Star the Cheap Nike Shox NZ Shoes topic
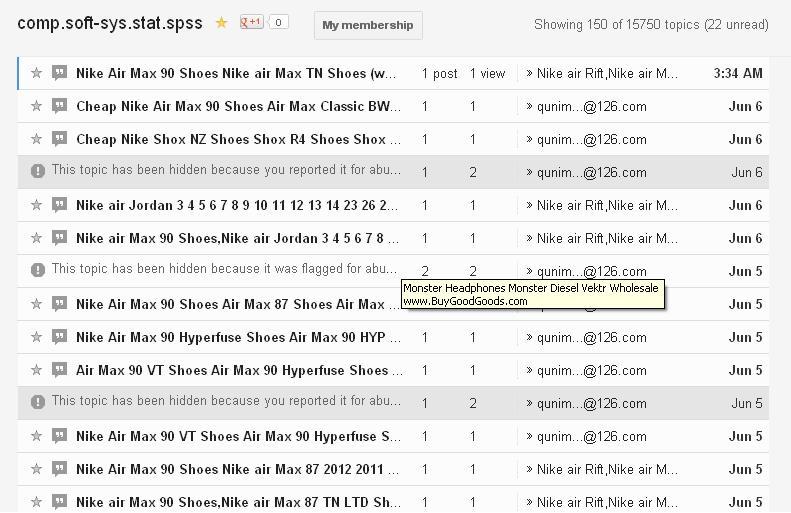 click(x=37, y=139)
